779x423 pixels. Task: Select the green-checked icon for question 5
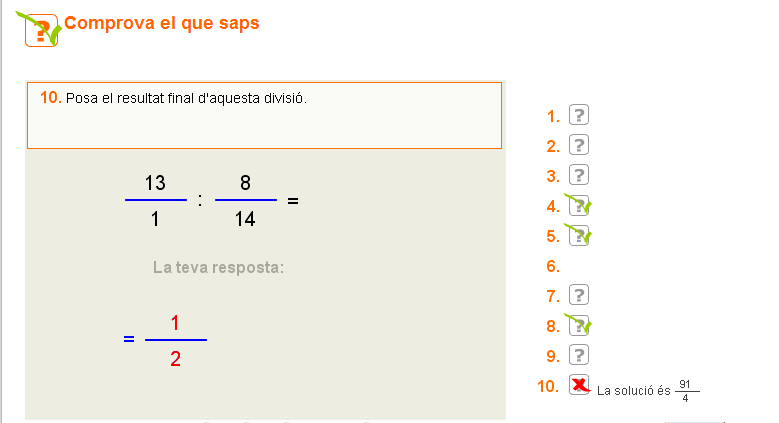pyautogui.click(x=578, y=236)
